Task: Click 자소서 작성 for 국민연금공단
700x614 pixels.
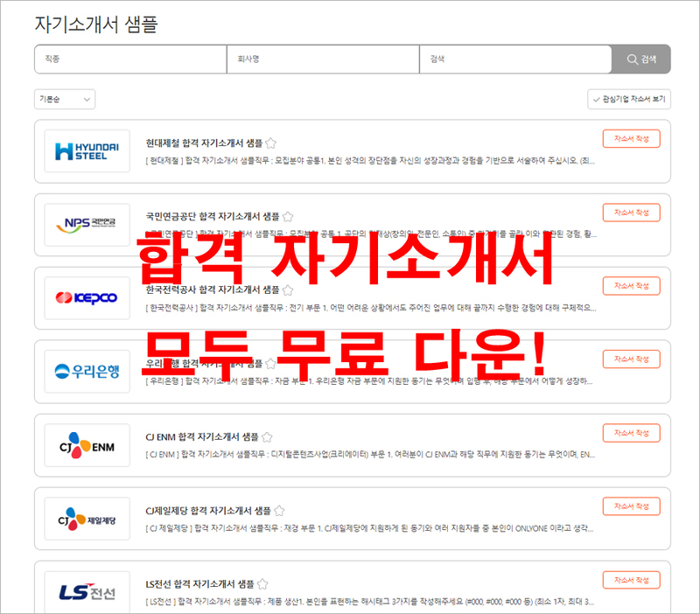Action: pyautogui.click(x=631, y=213)
